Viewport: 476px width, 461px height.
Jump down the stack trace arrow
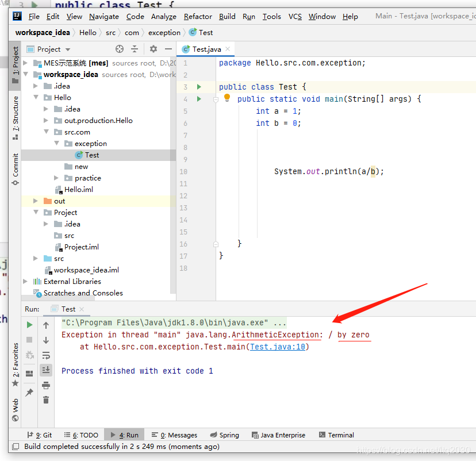(x=46, y=340)
